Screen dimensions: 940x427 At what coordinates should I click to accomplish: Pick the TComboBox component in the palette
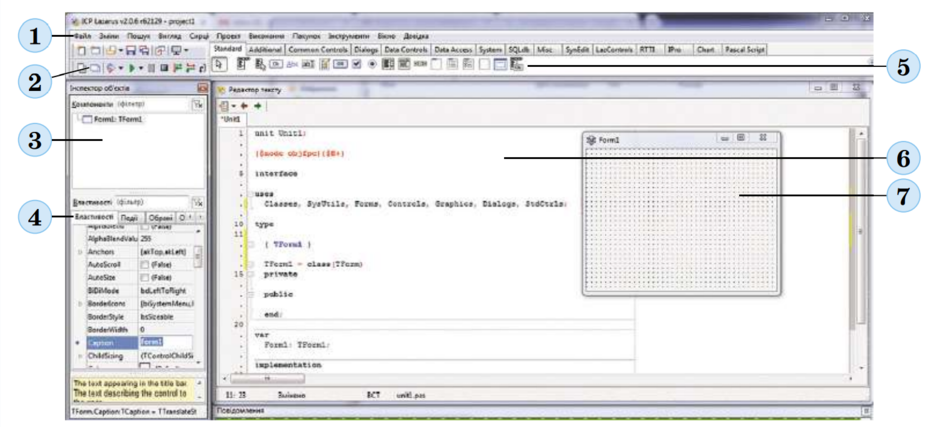[x=404, y=64]
